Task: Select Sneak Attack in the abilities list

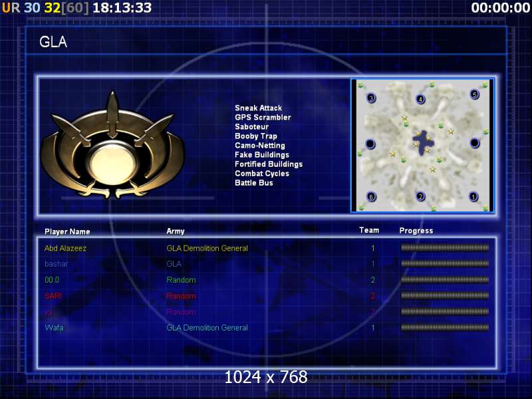Action: pyautogui.click(x=258, y=108)
